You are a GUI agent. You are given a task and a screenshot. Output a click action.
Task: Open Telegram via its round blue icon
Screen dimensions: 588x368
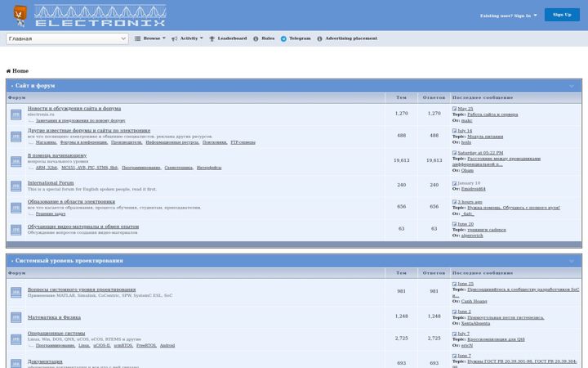click(x=283, y=38)
